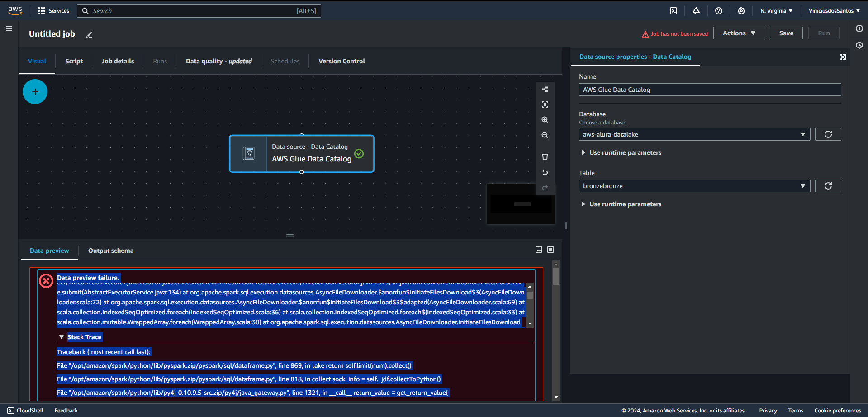This screenshot has width=868, height=417.
Task: Open the Runs tab
Action: click(160, 61)
